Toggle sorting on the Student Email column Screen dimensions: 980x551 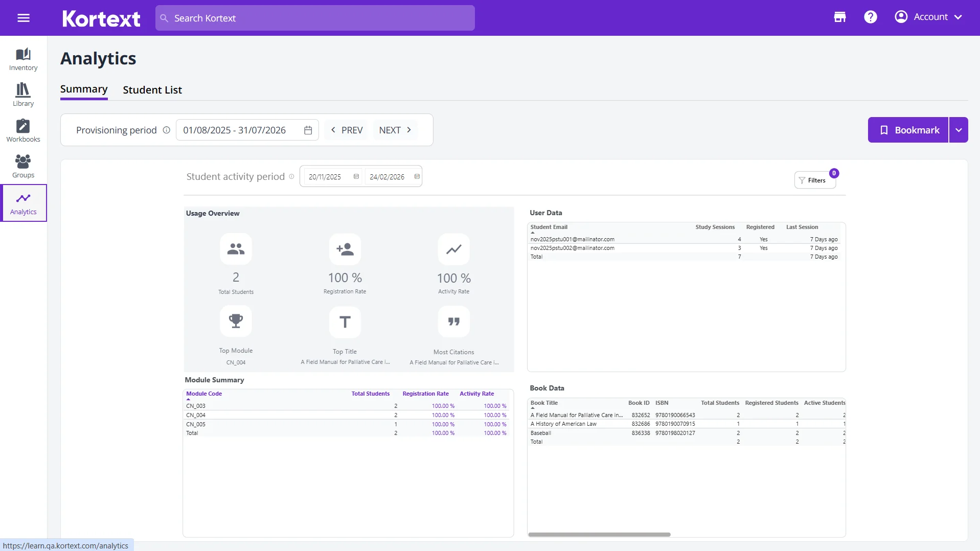(549, 227)
